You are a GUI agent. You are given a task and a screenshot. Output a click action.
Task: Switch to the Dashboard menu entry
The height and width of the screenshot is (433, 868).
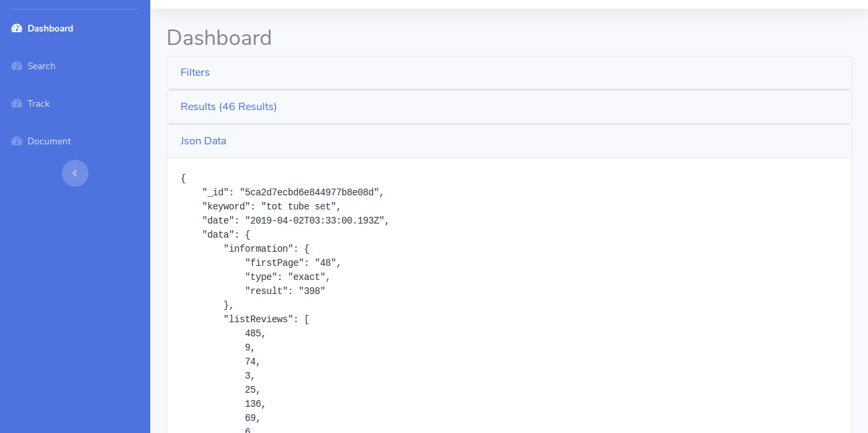coord(50,28)
